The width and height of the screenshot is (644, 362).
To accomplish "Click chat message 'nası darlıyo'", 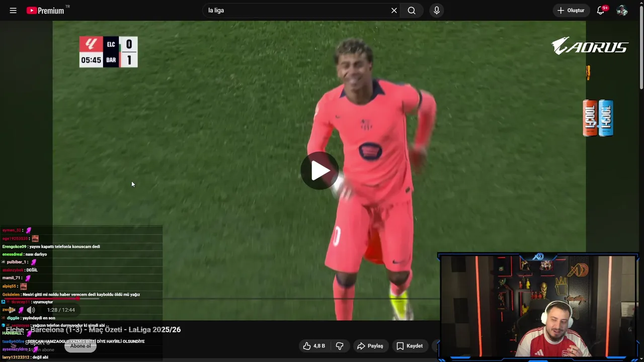I will coord(36,254).
